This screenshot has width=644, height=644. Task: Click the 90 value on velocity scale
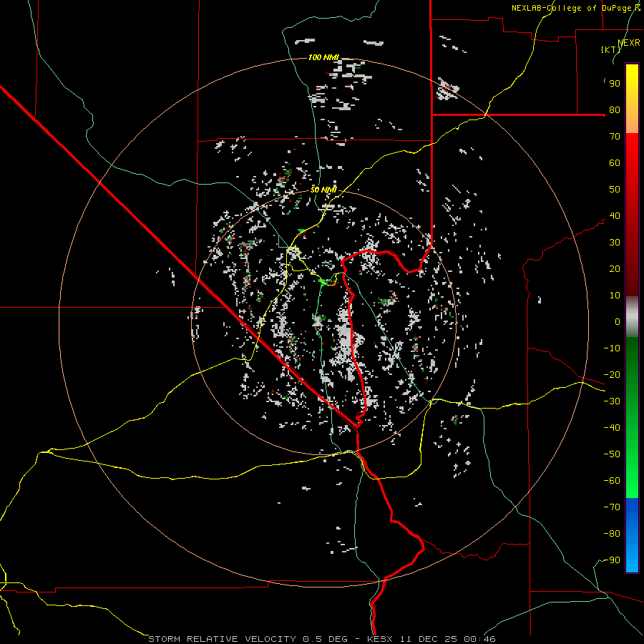[x=615, y=84]
